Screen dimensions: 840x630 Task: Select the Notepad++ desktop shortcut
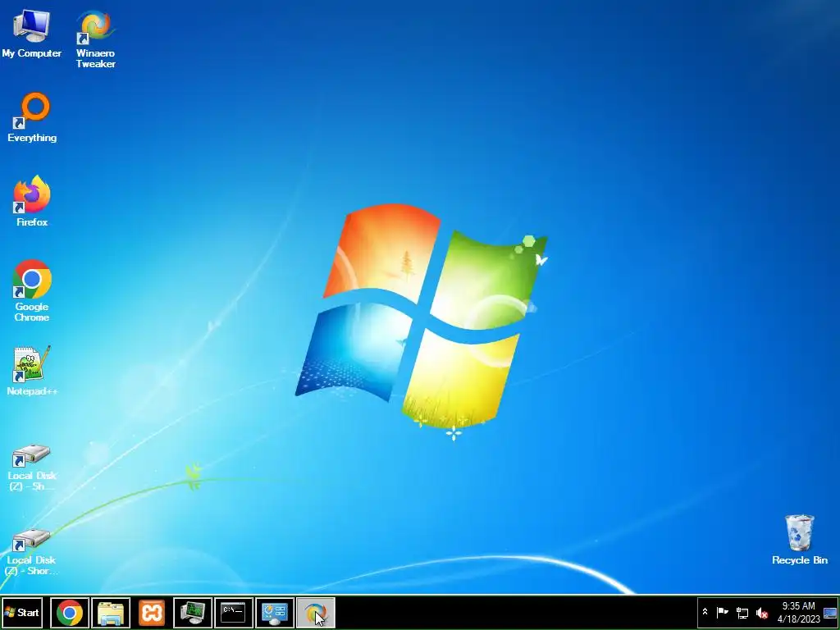point(32,371)
